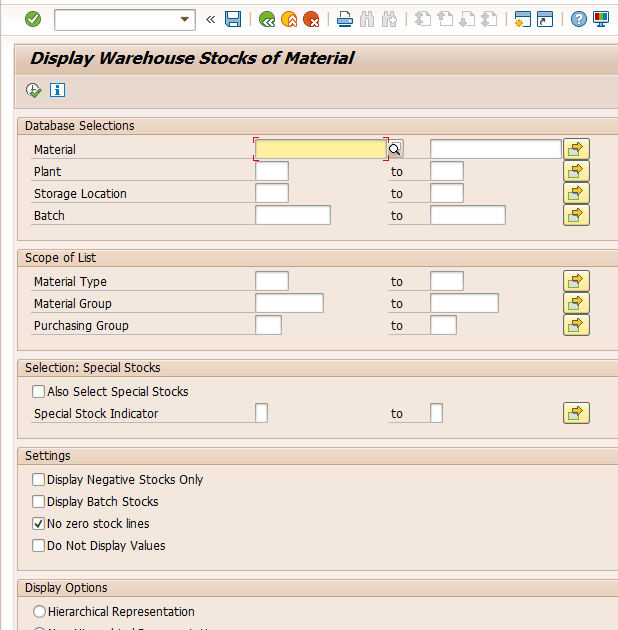Click the Material Group to field
Image resolution: width=618 pixels, height=630 pixels.
pyautogui.click(x=465, y=303)
